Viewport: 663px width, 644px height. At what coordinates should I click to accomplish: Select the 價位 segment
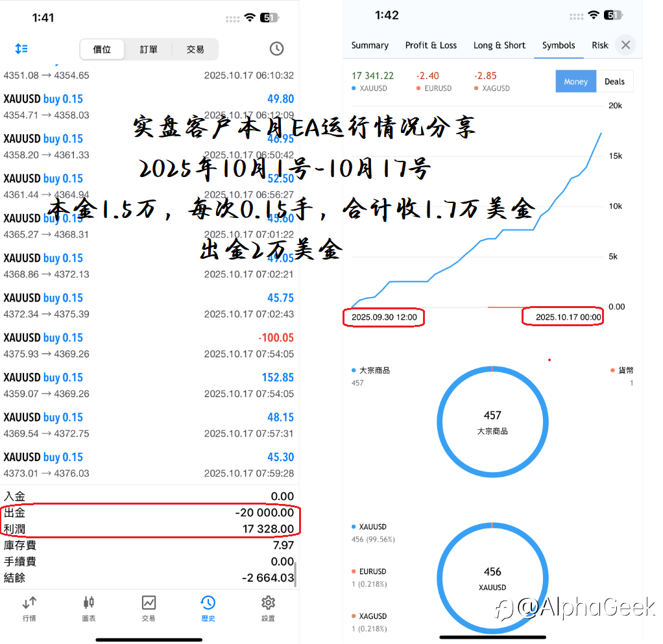102,49
